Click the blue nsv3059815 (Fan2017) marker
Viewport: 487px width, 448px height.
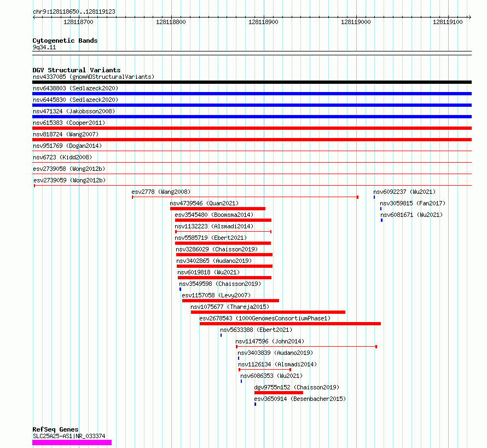381,209
